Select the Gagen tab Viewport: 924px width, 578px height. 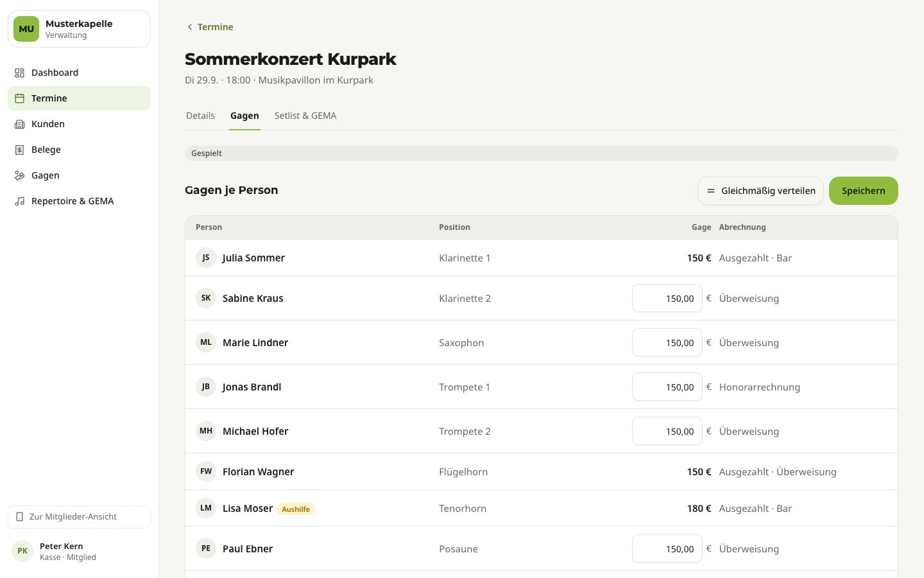coord(244,116)
